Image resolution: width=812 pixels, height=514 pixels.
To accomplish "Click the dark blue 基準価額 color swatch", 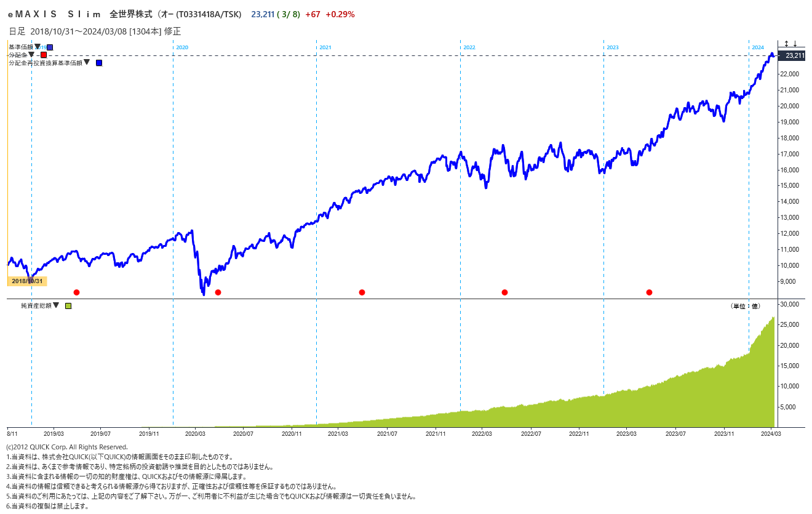I will coord(50,47).
